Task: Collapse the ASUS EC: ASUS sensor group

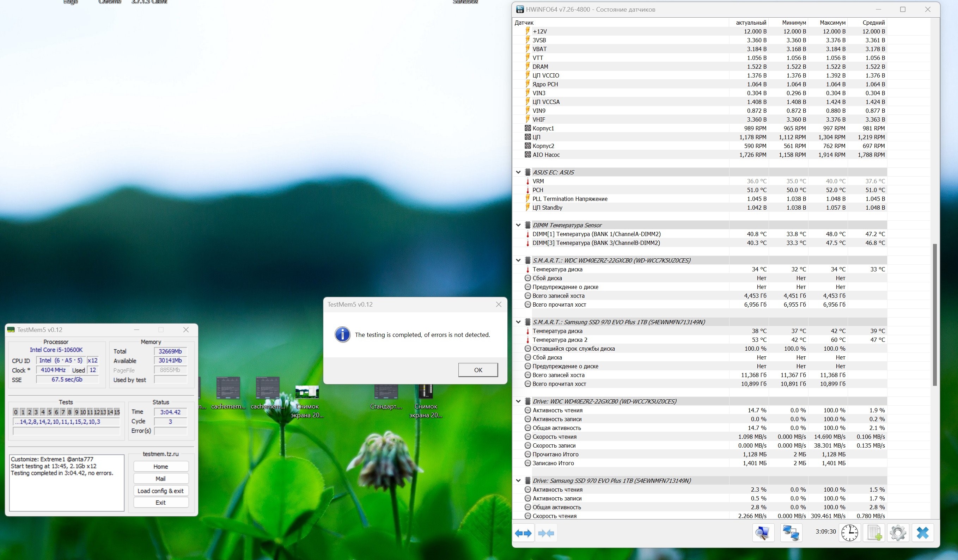Action: point(518,172)
